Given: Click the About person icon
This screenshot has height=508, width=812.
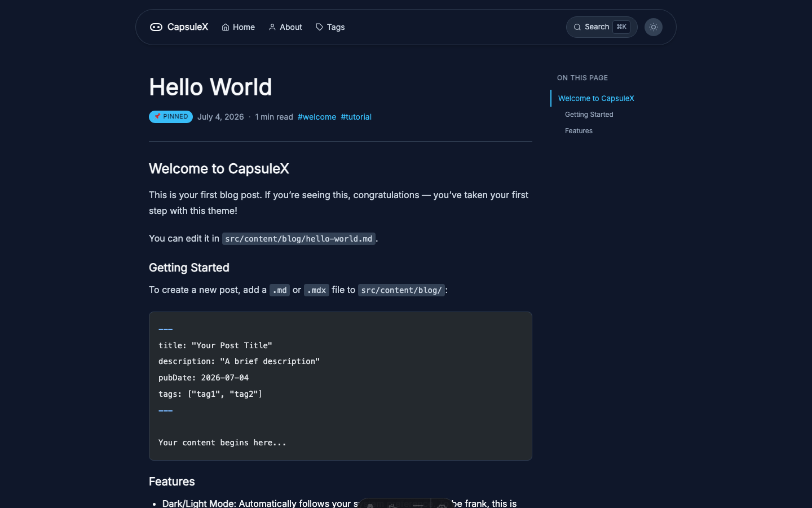Looking at the screenshot, I should pos(272,27).
